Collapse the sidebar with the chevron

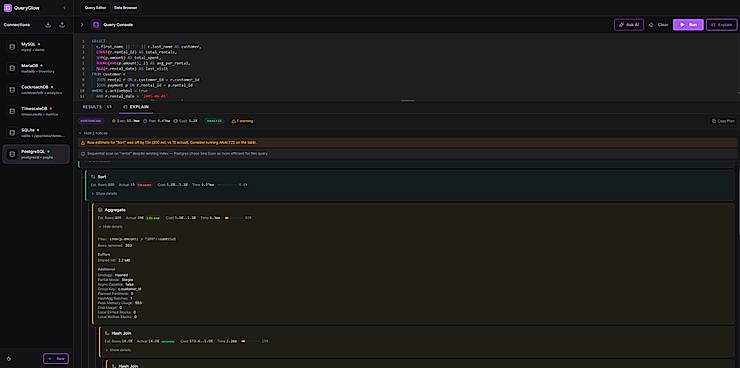click(64, 8)
